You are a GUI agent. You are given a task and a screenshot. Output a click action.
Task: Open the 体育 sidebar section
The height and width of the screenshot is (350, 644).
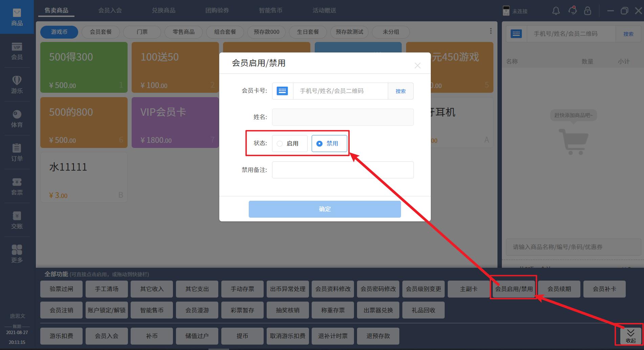coord(17,118)
